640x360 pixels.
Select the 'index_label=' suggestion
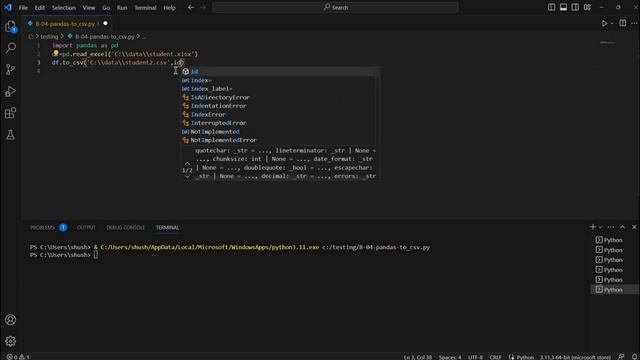tap(280, 89)
